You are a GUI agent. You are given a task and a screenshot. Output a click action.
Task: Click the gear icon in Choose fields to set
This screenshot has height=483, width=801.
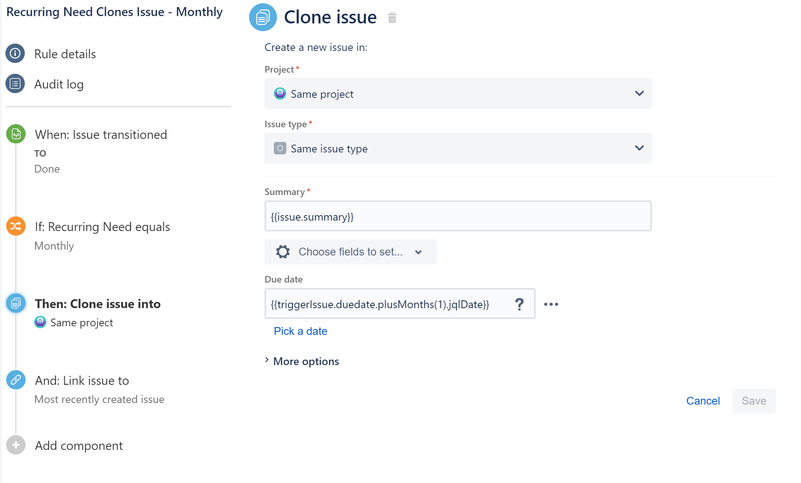[282, 251]
